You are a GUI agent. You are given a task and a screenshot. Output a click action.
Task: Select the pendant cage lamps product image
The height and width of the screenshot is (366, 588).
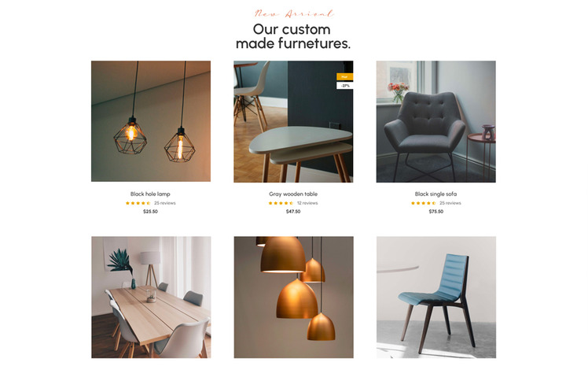pyautogui.click(x=151, y=121)
